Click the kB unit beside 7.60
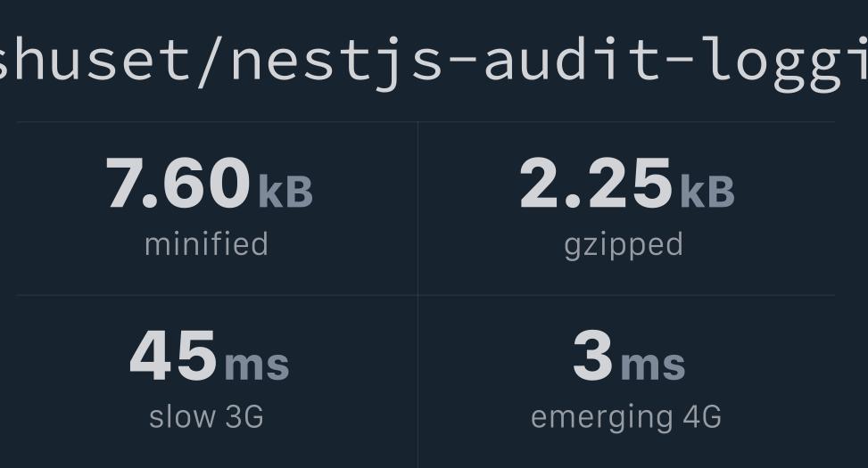Image resolution: width=868 pixels, height=468 pixels. click(285, 192)
